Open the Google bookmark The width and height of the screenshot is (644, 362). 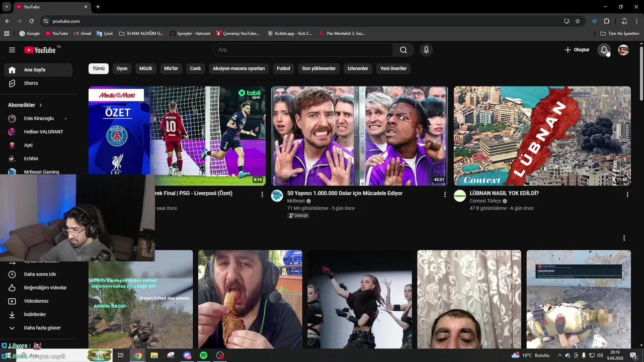tap(30, 34)
